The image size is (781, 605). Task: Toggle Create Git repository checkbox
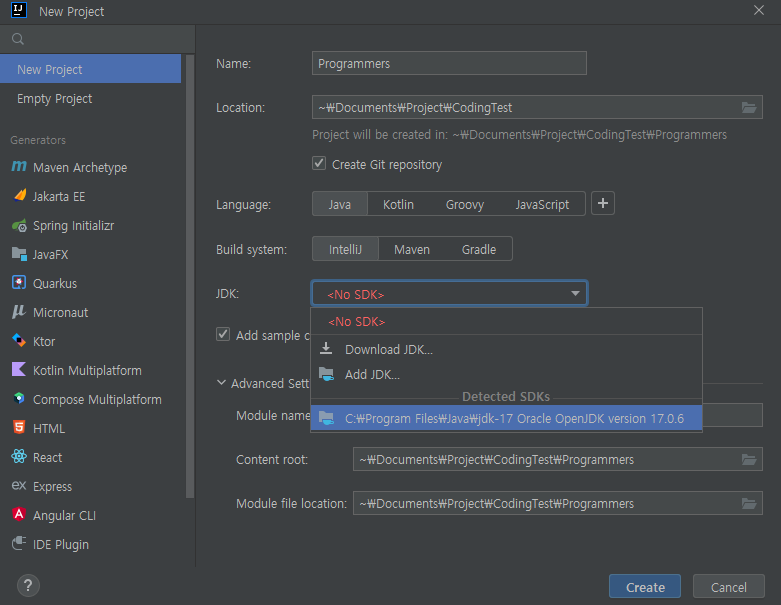pos(319,163)
